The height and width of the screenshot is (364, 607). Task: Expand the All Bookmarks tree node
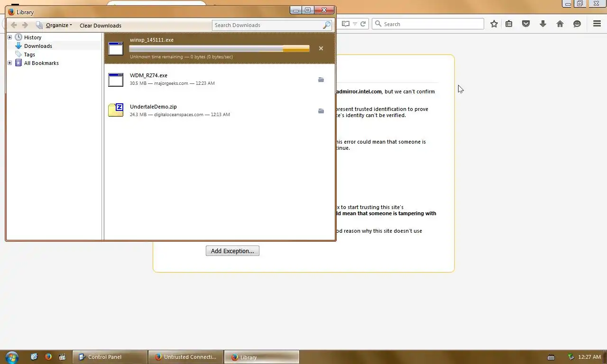[9, 63]
